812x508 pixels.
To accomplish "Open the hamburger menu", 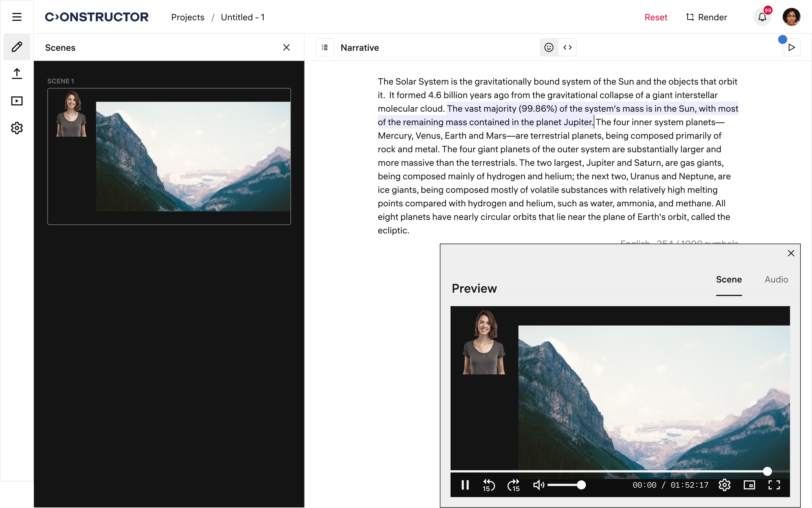I will pos(17,17).
